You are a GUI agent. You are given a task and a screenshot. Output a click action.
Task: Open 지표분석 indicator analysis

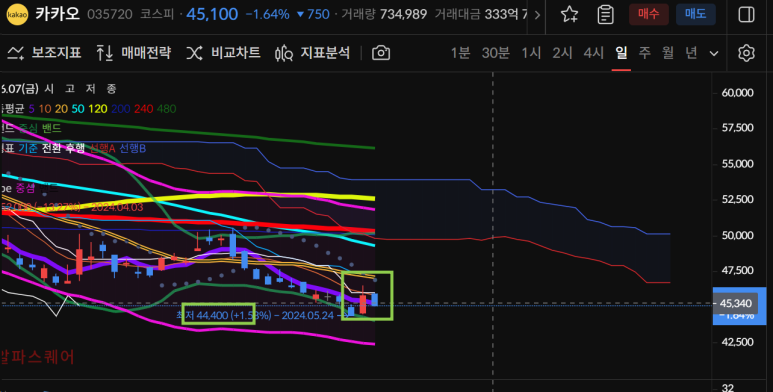313,53
